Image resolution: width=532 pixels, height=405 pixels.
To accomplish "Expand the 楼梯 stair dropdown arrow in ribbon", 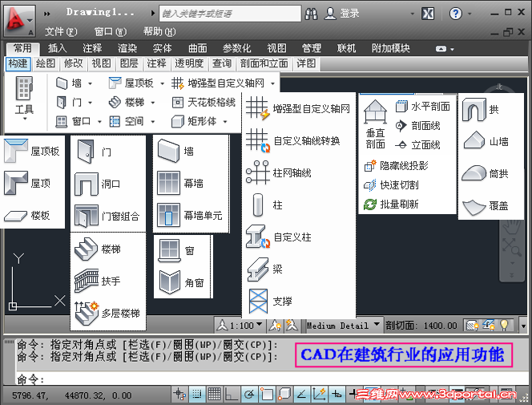I will [x=153, y=102].
